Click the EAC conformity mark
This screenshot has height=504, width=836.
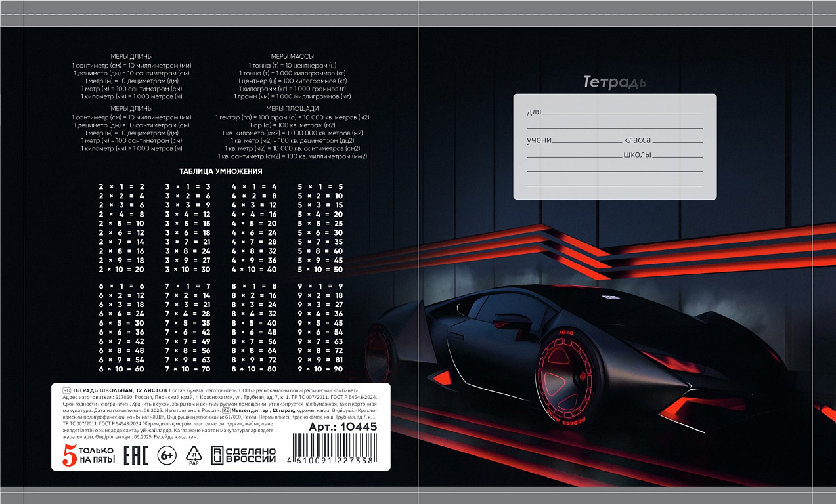[x=136, y=454]
